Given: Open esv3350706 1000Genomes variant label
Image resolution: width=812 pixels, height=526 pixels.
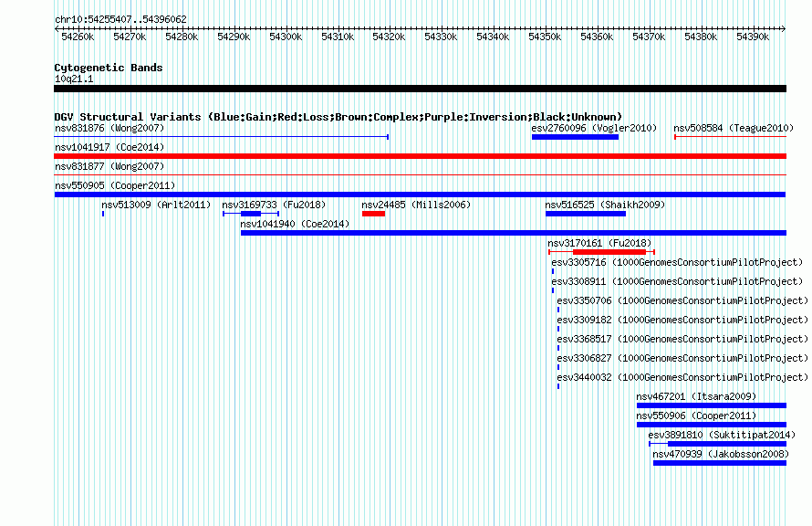Looking at the screenshot, I should (682, 300).
